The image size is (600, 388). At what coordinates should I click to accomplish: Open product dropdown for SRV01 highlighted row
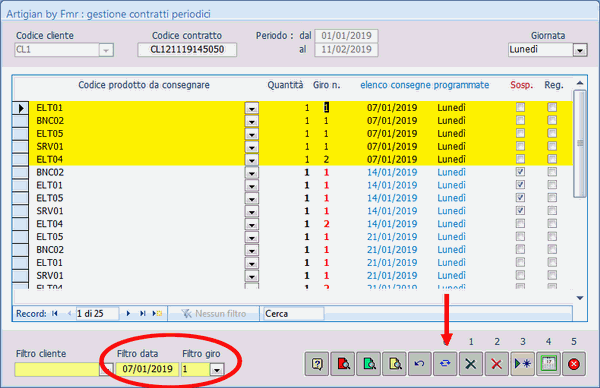click(x=251, y=147)
